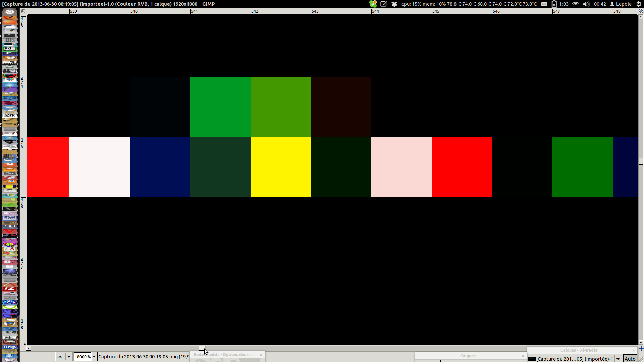Toggle the Auto button in the layers dock

point(630,359)
